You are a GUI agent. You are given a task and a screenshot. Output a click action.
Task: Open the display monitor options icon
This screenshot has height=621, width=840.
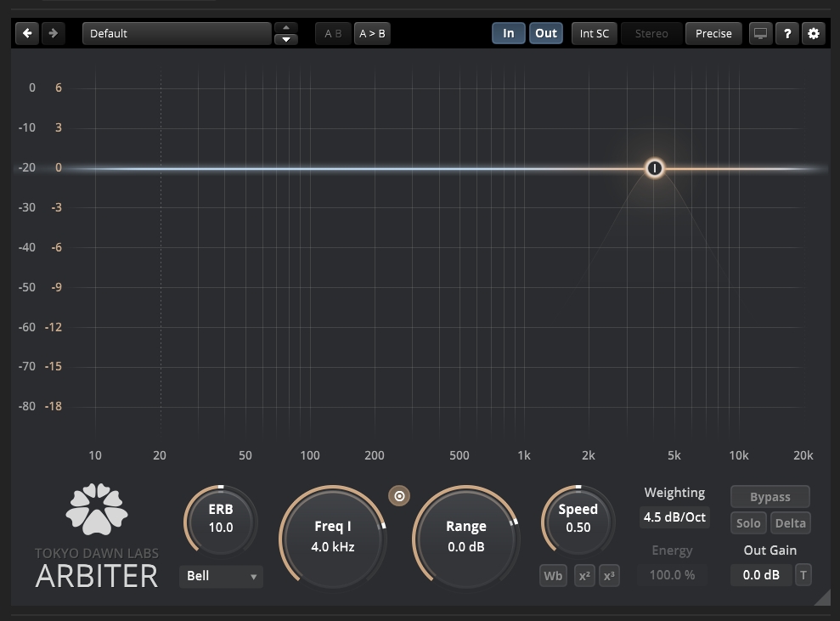point(760,33)
